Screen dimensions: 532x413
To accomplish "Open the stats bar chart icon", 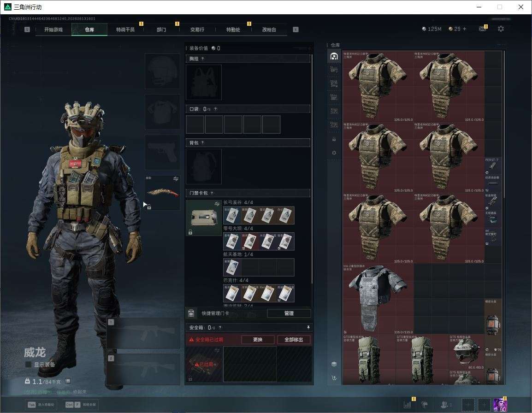I will coord(407,405).
